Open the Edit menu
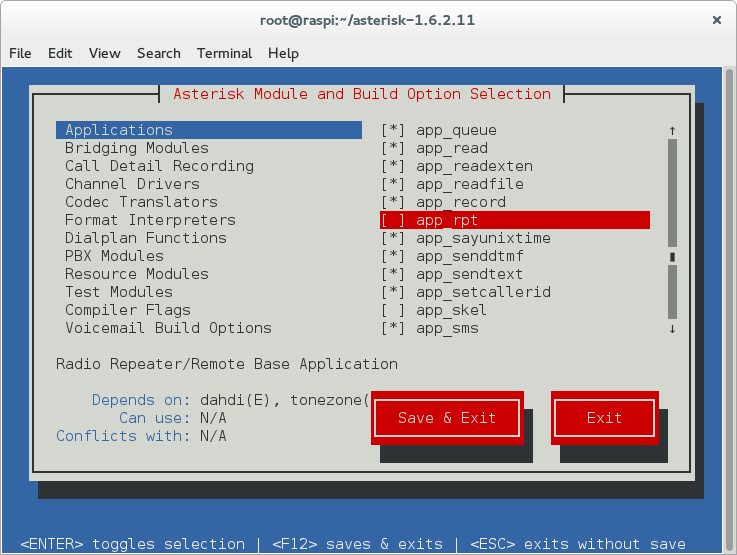This screenshot has width=737, height=555. pyautogui.click(x=60, y=53)
